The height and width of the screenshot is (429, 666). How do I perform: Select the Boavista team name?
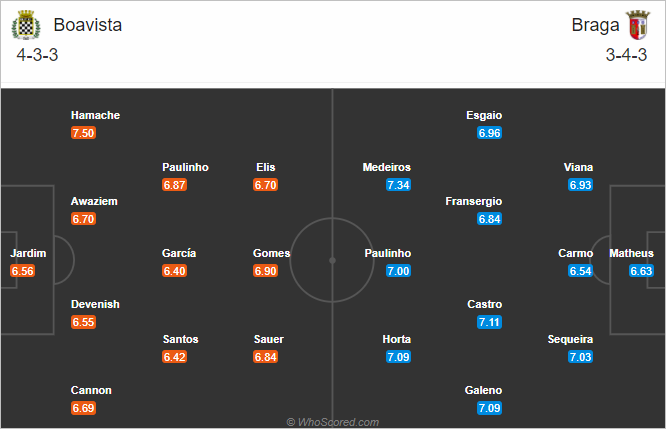click(88, 25)
